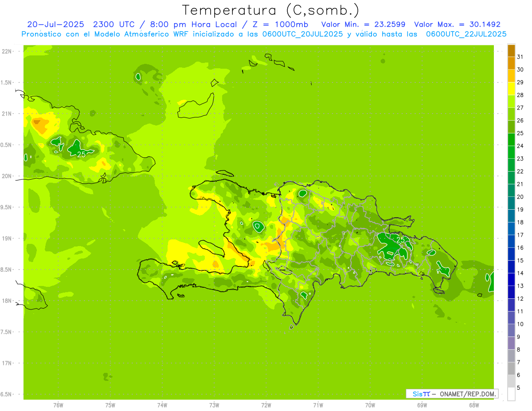Viewport: 532px width, 411px height.
Task: Click the "25" contour label over eastern Dominican Republic
Action: click(x=400, y=240)
